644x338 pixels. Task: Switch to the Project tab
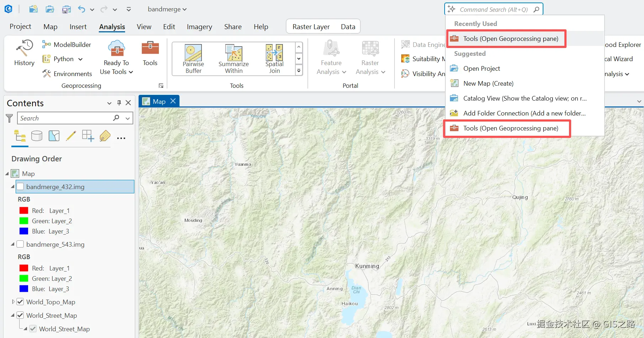[x=20, y=26]
